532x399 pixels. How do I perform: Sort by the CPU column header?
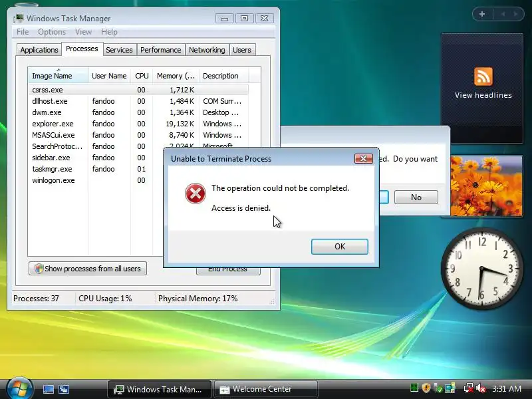click(142, 76)
